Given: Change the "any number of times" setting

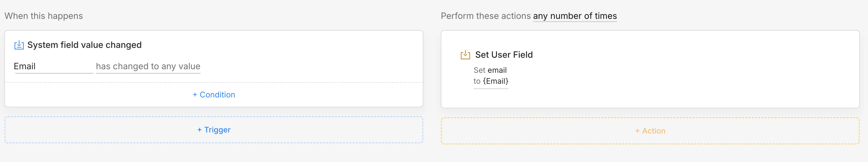Looking at the screenshot, I should pyautogui.click(x=574, y=16).
